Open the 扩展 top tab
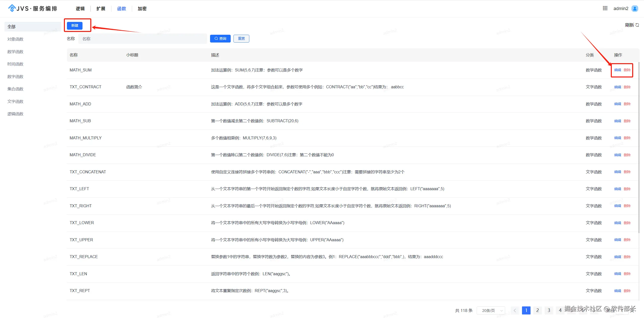The height and width of the screenshot is (320, 644). [101, 9]
